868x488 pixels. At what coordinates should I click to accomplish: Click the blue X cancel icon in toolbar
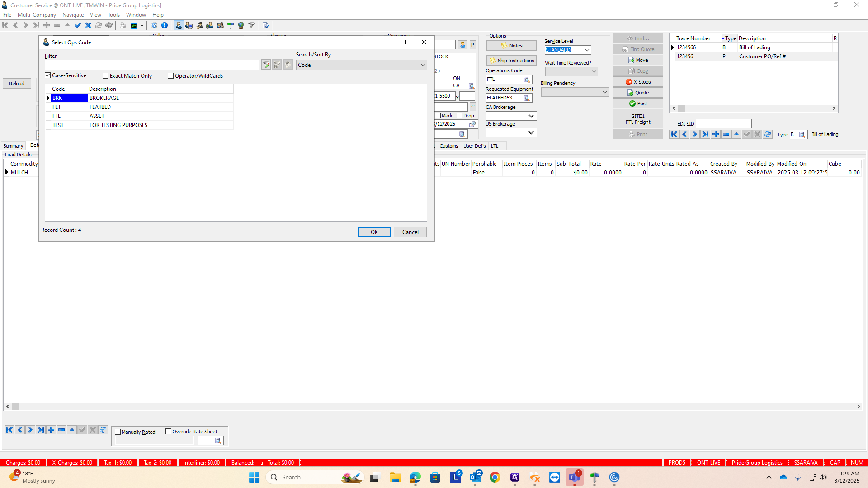(x=88, y=25)
